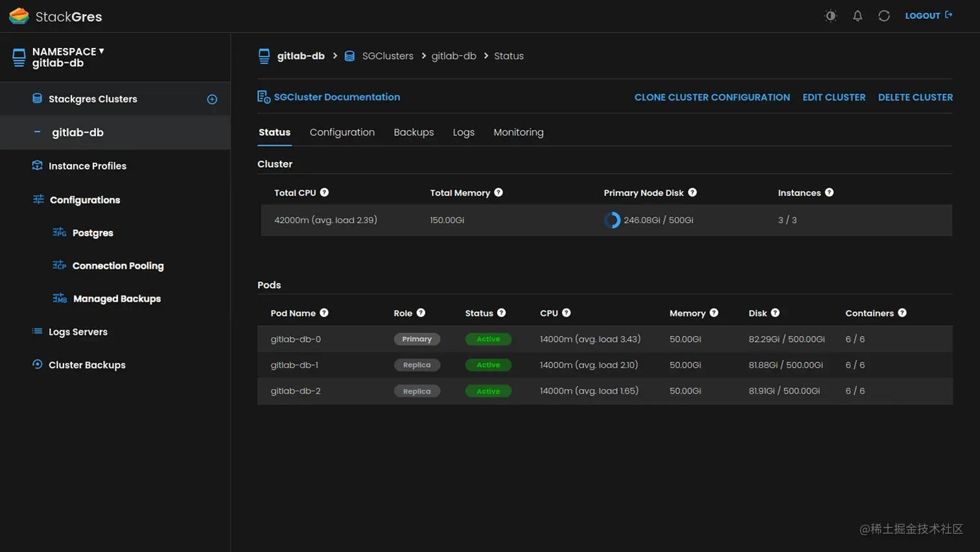Click the Pod Name help icon

(324, 313)
